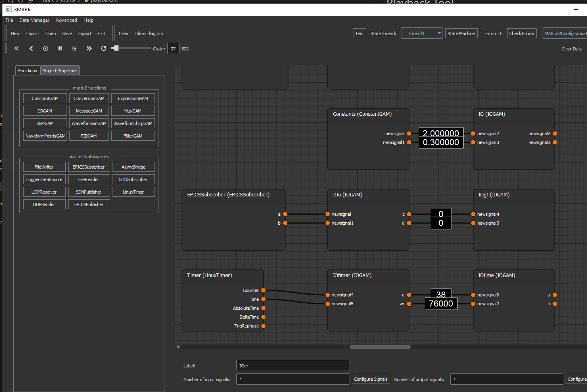Switch to the Functions tab

pyautogui.click(x=27, y=71)
